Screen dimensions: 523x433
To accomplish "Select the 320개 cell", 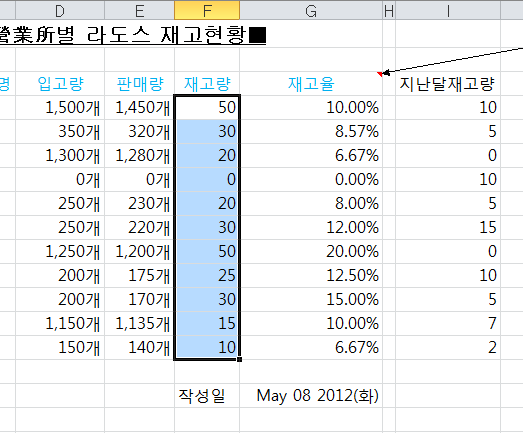I will (x=139, y=131).
